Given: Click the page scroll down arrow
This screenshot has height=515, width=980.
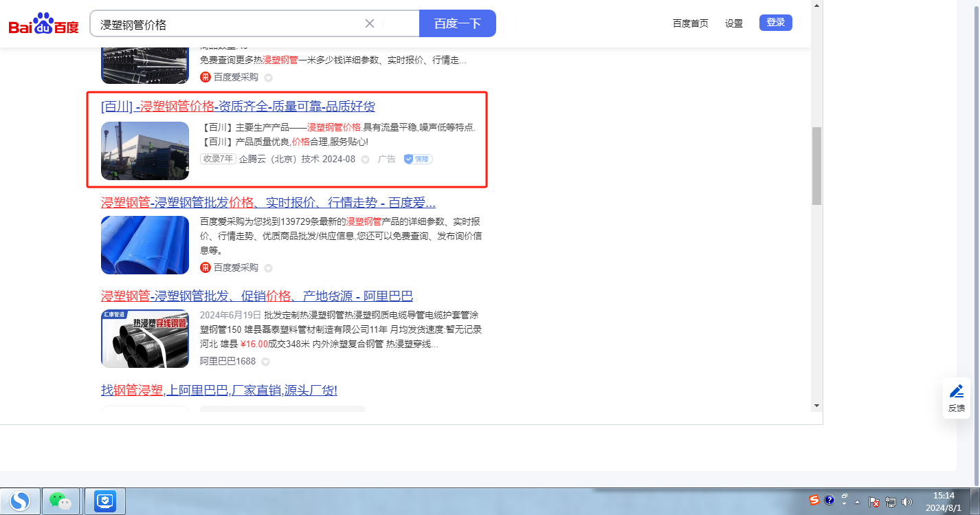Looking at the screenshot, I should (x=816, y=405).
